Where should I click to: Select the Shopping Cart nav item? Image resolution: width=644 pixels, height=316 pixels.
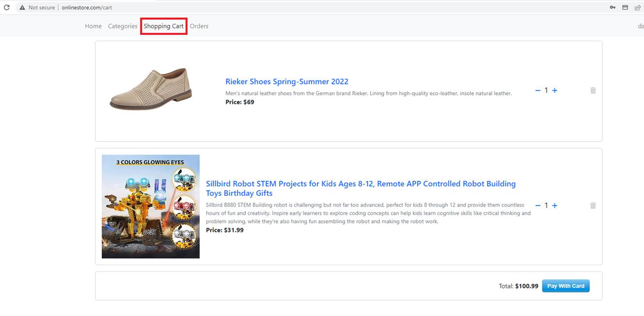[x=164, y=26]
